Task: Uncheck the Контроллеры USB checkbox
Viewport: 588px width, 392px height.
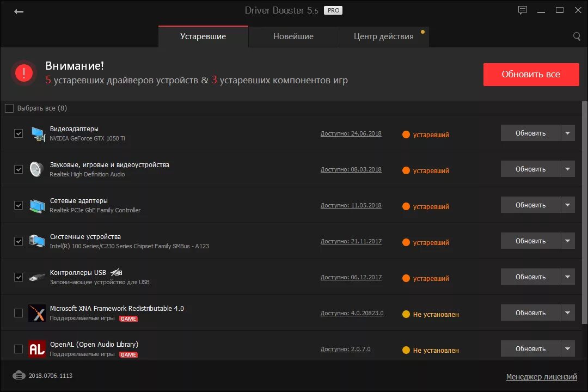Action: tap(19, 277)
